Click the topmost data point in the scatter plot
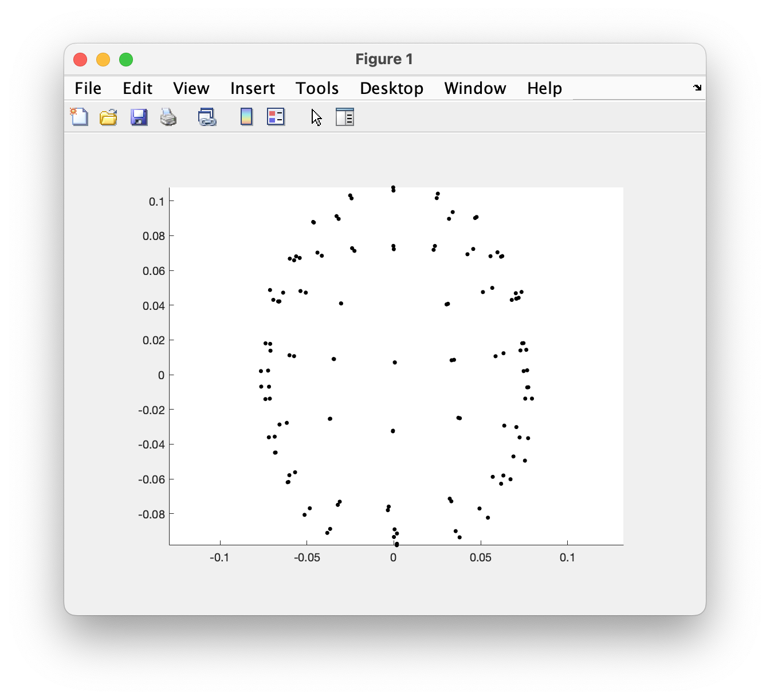Viewport: 770px width, 700px height. [x=393, y=187]
